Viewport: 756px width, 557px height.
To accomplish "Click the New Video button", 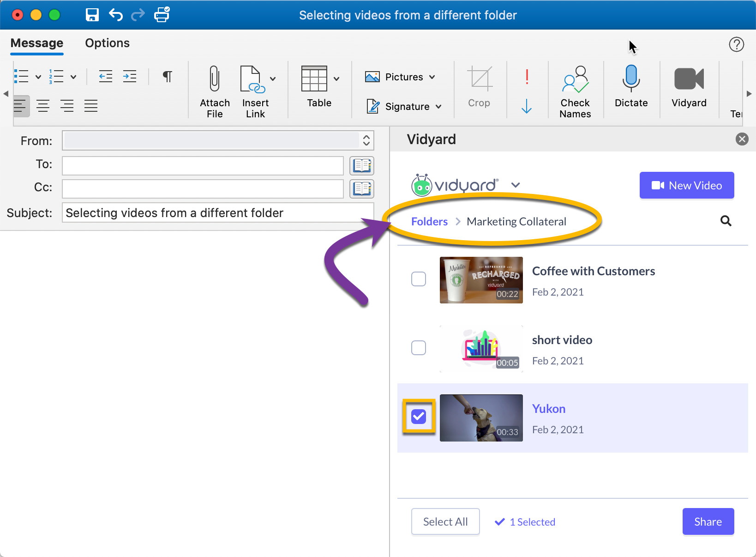I will tap(686, 185).
